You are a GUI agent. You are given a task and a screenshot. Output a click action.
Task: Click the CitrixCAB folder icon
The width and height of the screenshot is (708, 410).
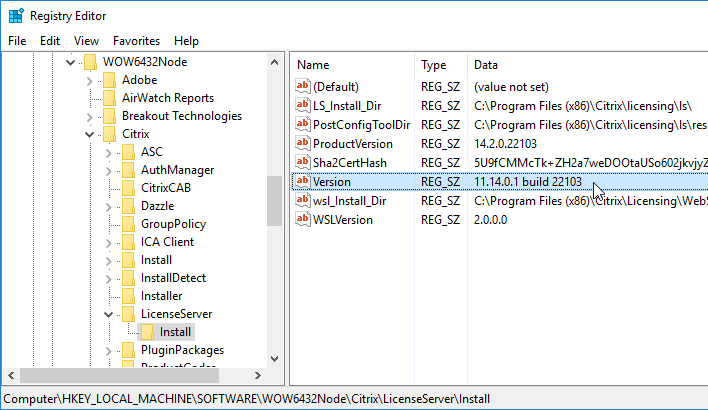(x=128, y=188)
